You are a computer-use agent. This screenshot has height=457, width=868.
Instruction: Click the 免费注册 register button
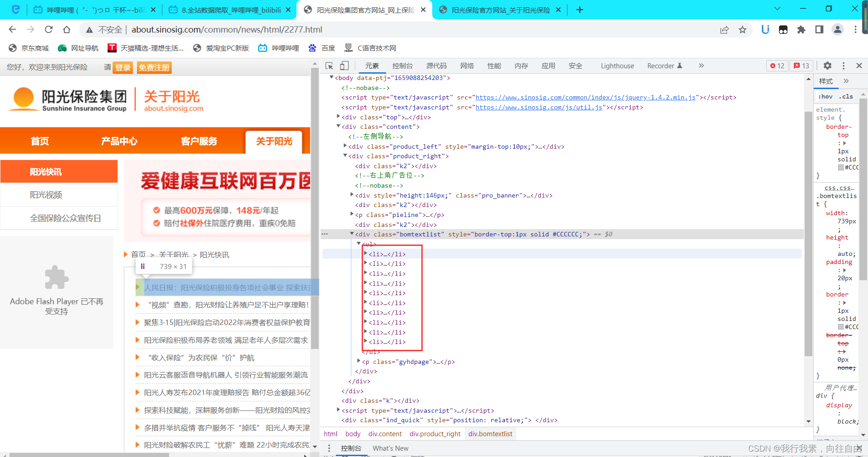coord(154,67)
